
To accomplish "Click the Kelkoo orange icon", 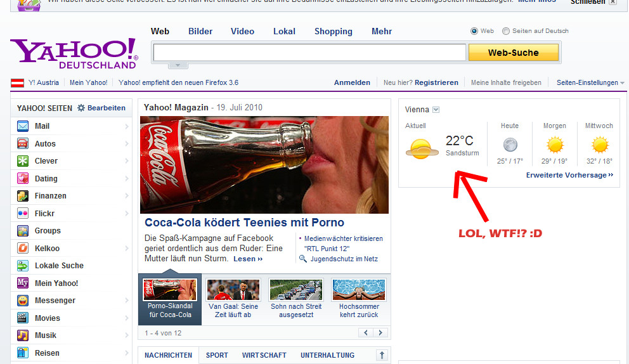I will [23, 248].
